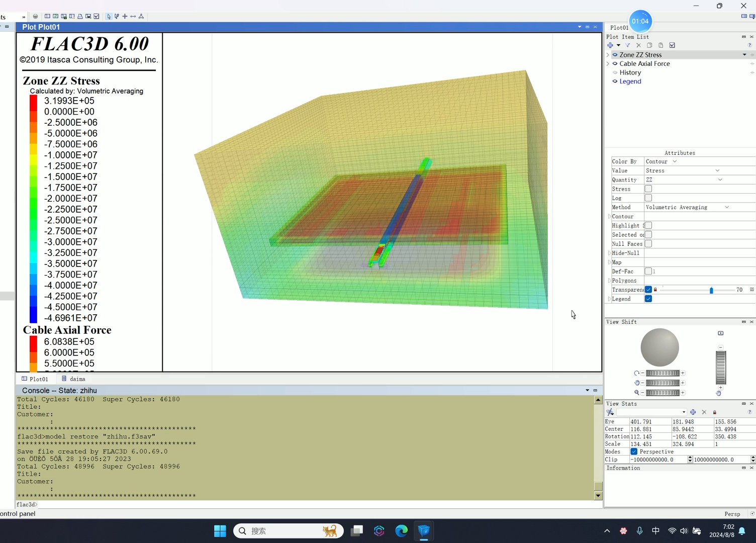Toggle the Null Faces checkbox
The width and height of the screenshot is (756, 543).
pos(648,244)
